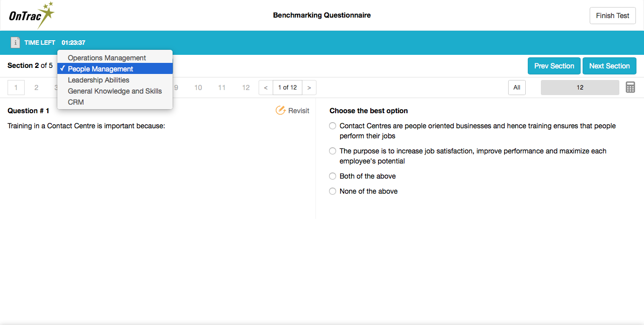Choose 'None of the above' radio button
Screen dimensions: 644x325
(333, 191)
